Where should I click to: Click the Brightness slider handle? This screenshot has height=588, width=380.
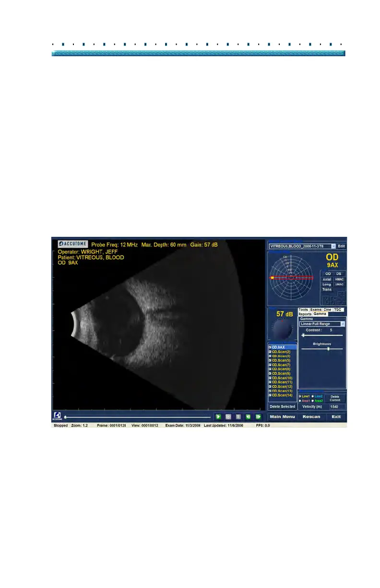[328, 349]
